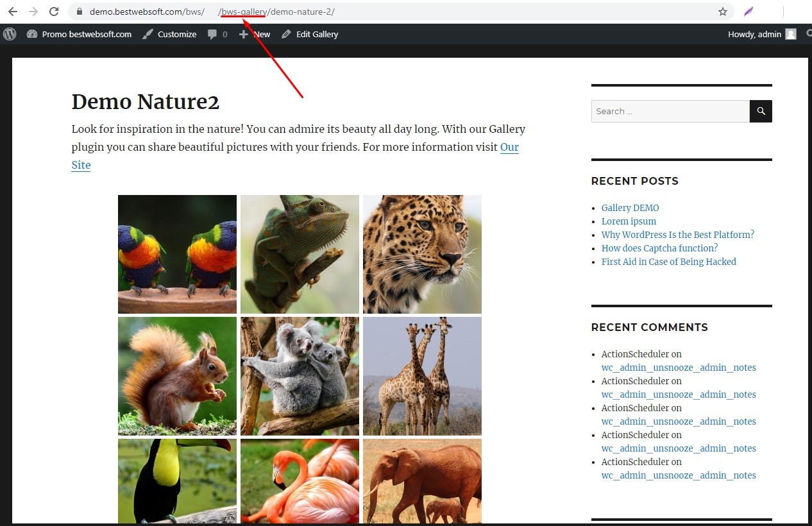Open the Howdy, admin account menu
812x526 pixels.
pos(762,34)
